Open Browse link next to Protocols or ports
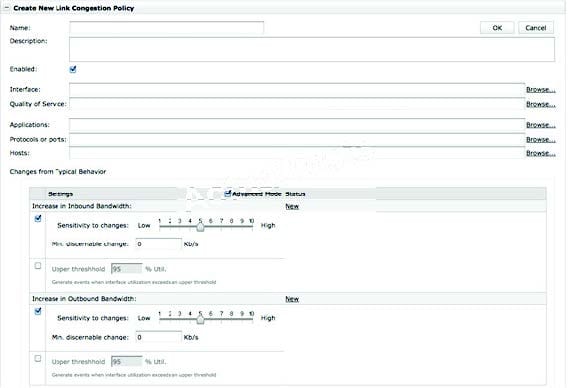Viewport: 568px width, 388px height. 540,139
